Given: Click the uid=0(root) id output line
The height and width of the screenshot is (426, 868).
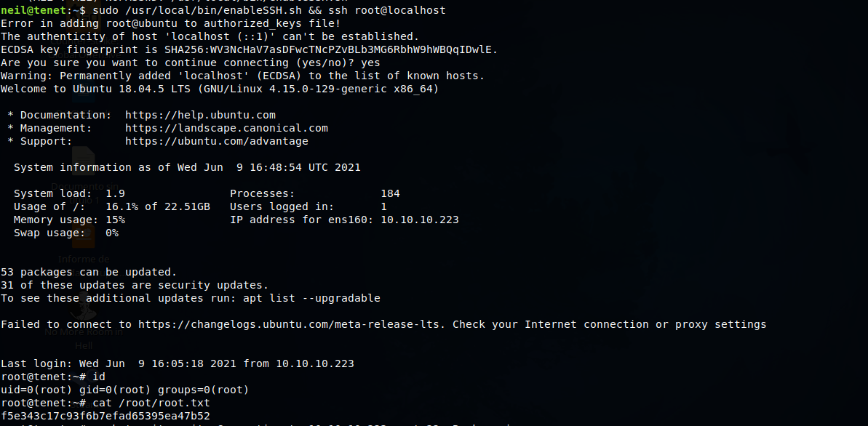Looking at the screenshot, I should 124,390.
